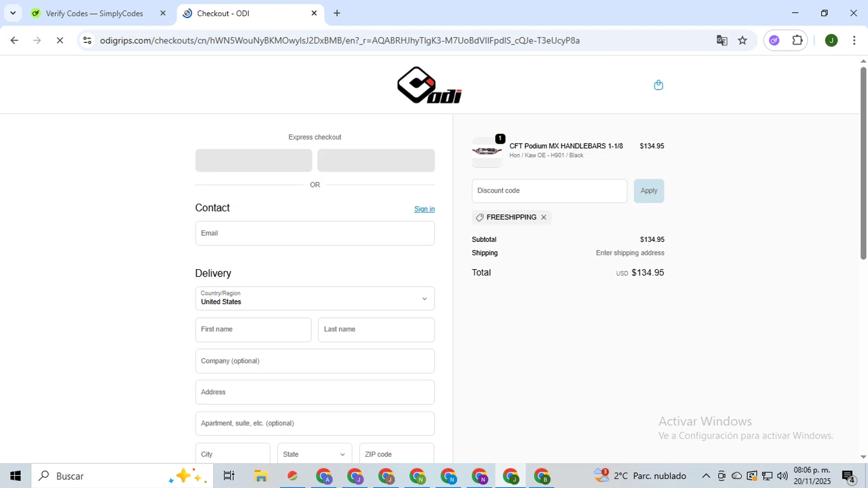Open the Chrome extensions puzzle icon

(x=797, y=41)
